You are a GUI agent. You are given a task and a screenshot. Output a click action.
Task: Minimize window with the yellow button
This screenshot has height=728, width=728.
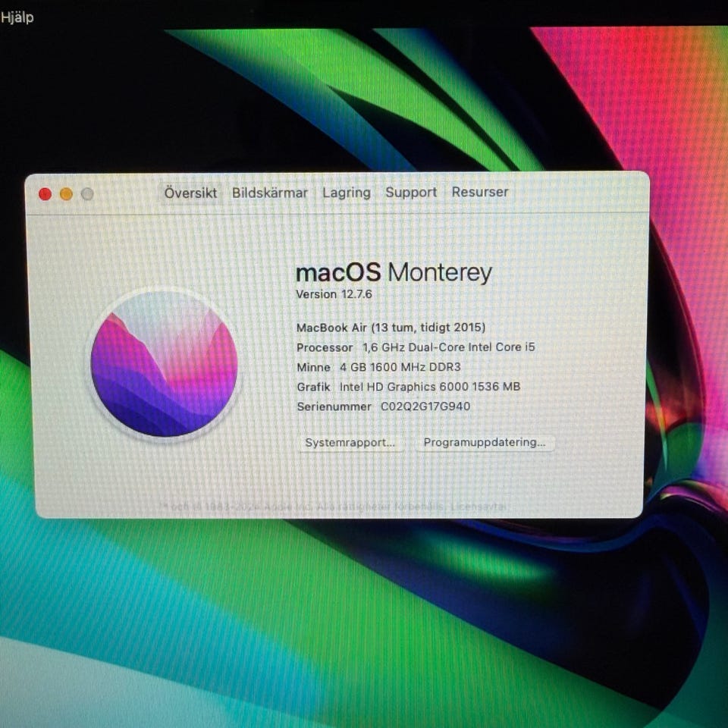pyautogui.click(x=67, y=194)
